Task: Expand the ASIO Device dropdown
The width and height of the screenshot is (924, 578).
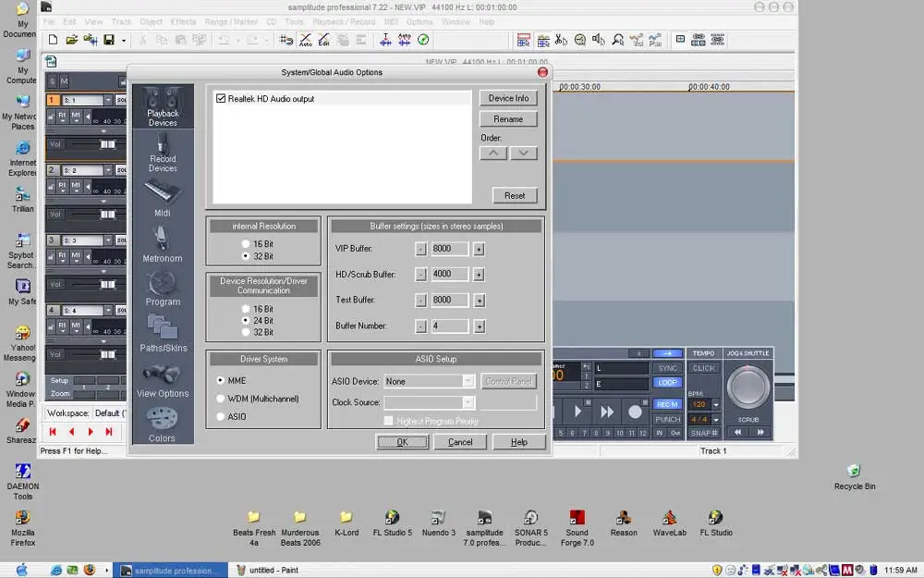Action: tap(468, 382)
